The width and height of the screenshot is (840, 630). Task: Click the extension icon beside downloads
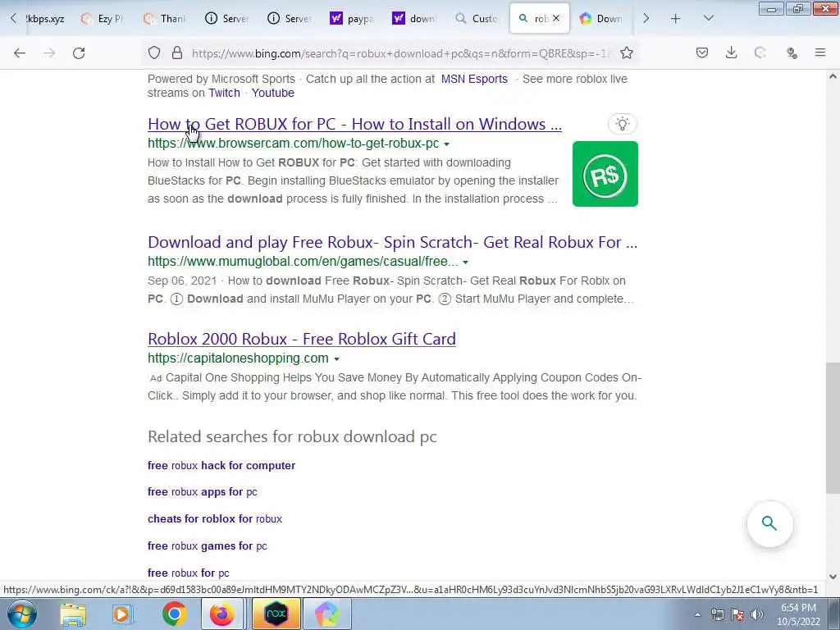tap(760, 52)
